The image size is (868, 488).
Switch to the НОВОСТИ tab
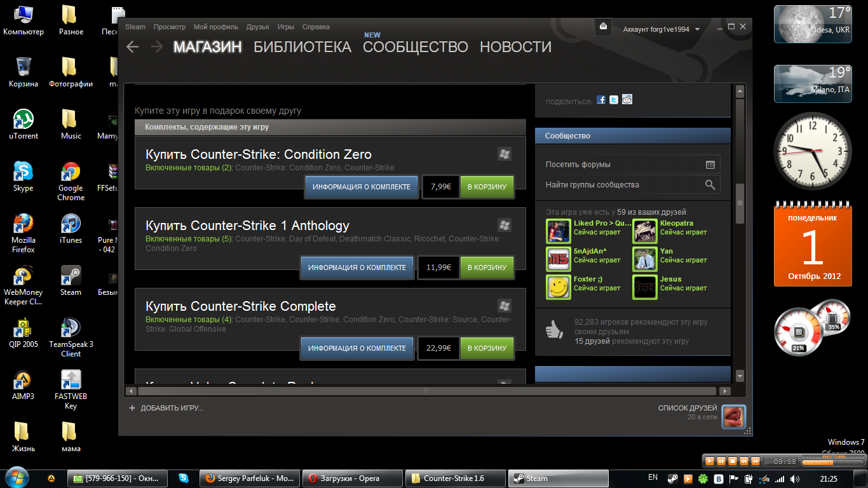pos(515,47)
